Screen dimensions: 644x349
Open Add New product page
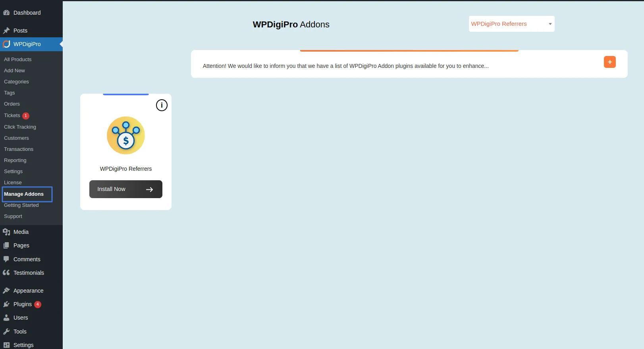[x=14, y=70]
